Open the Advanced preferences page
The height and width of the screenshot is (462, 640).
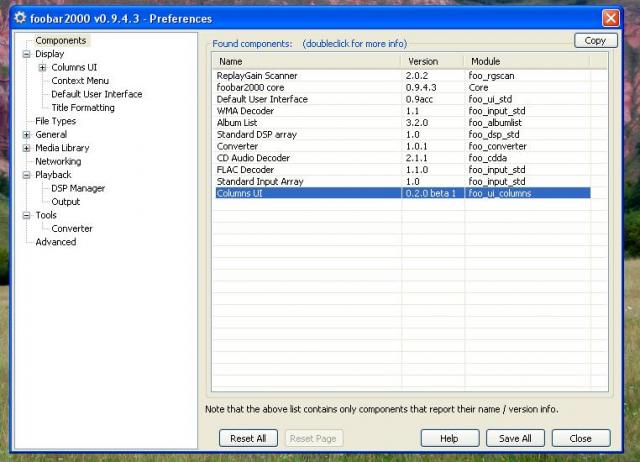(56, 242)
